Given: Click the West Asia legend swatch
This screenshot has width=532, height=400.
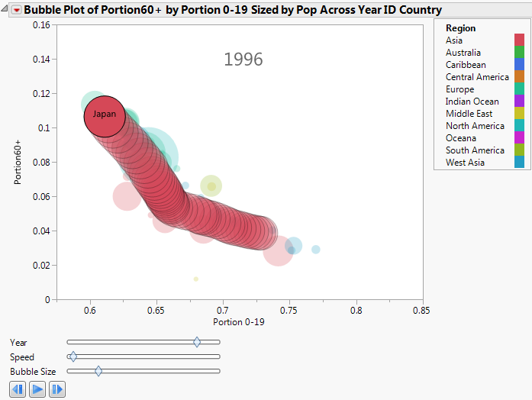Looking at the screenshot, I should click(520, 163).
